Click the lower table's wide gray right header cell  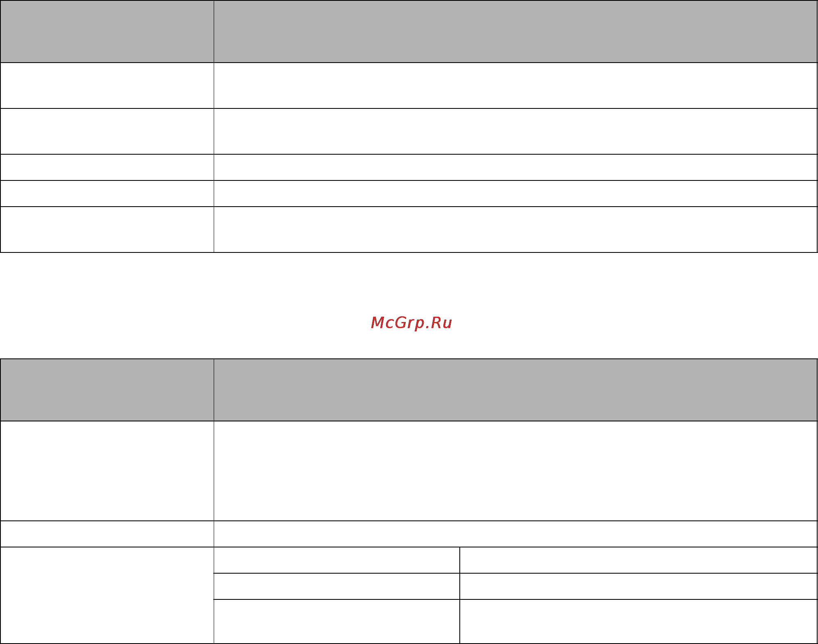tap(515, 390)
